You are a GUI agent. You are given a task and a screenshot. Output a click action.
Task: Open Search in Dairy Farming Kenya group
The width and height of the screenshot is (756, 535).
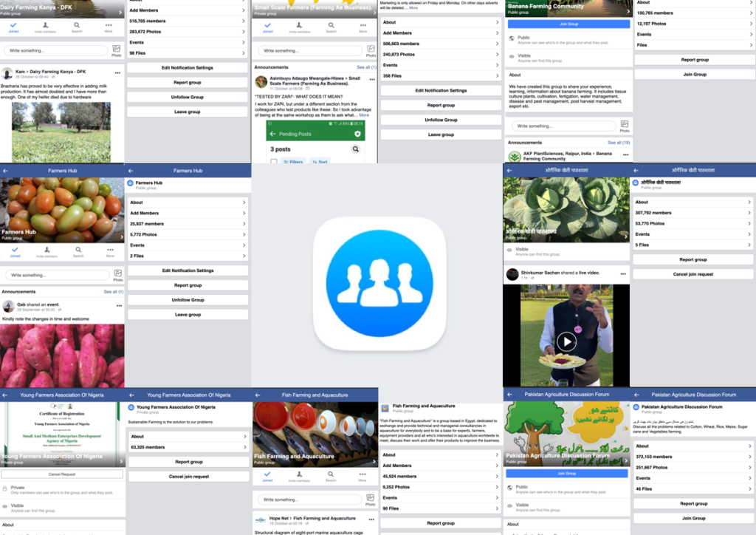click(x=77, y=27)
